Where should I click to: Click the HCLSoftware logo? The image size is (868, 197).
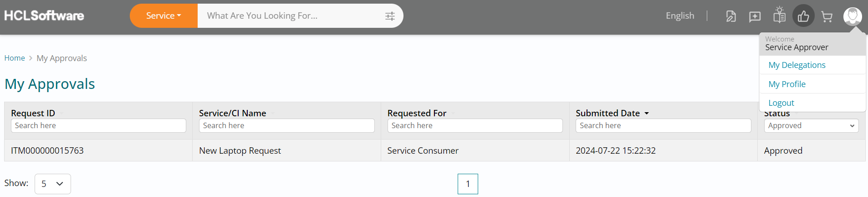(x=44, y=16)
